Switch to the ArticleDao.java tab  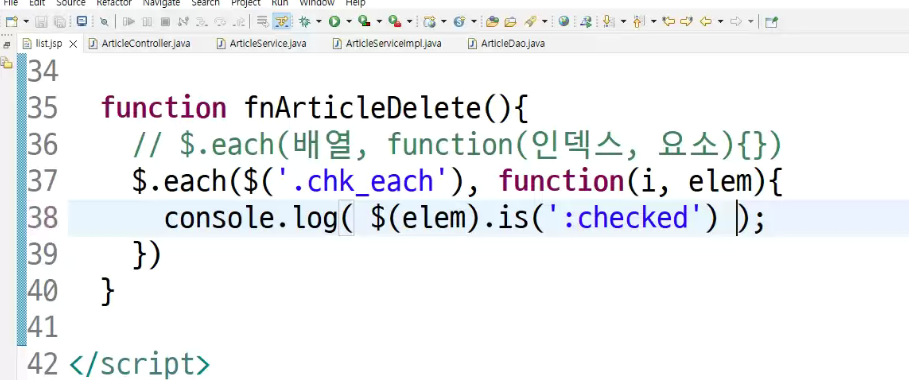506,44
